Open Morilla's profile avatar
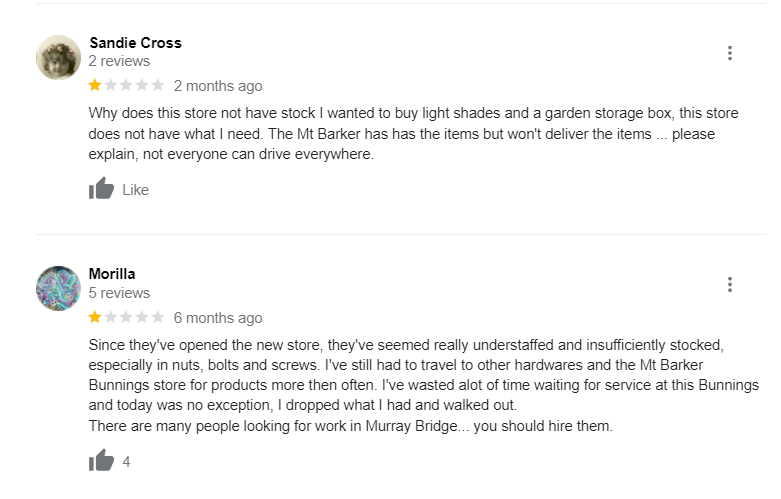Image resolution: width=781 pixels, height=499 pixels. 58,288
